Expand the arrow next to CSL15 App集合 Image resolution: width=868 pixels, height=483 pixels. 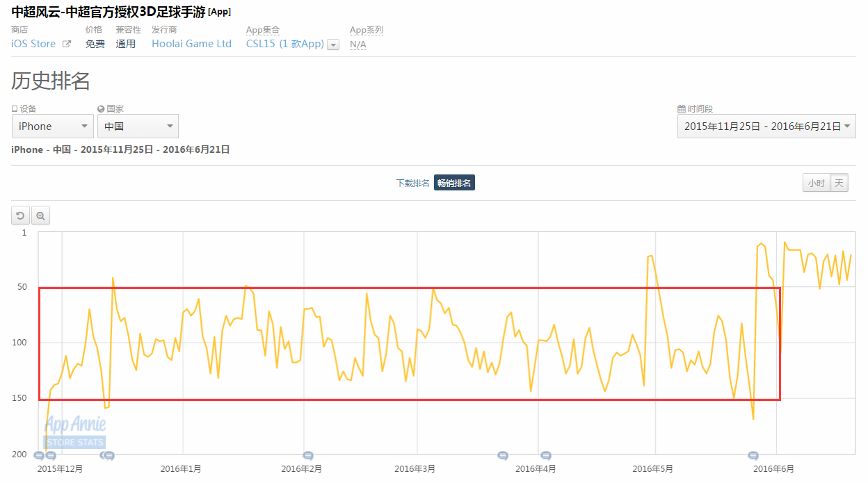click(333, 44)
